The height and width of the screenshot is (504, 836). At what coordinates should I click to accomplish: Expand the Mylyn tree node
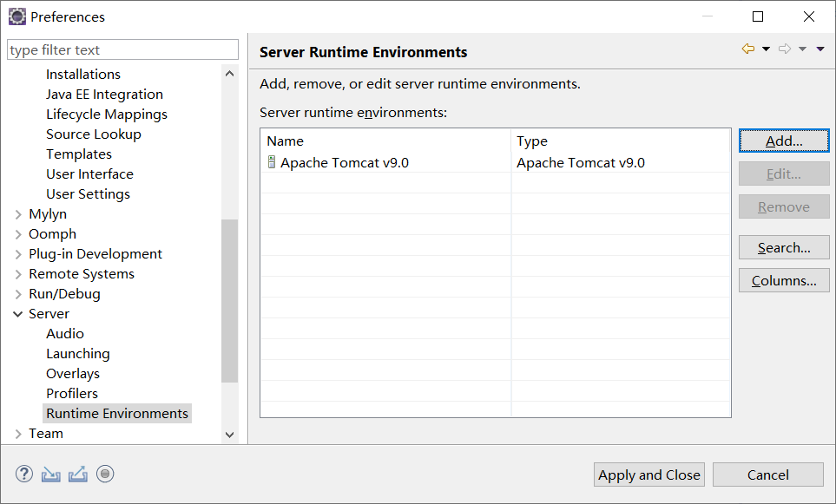(x=18, y=214)
